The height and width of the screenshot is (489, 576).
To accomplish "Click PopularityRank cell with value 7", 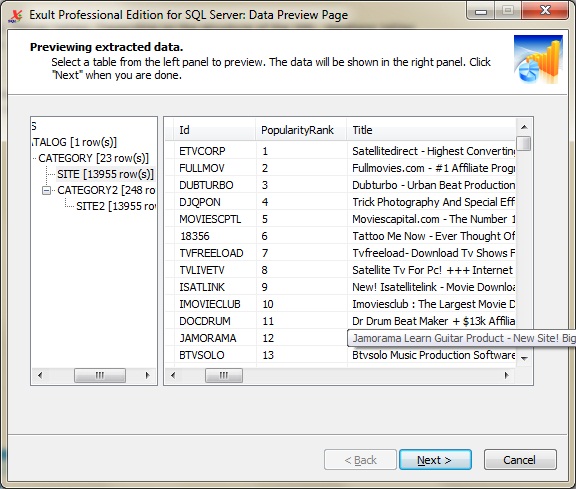I will click(302, 253).
